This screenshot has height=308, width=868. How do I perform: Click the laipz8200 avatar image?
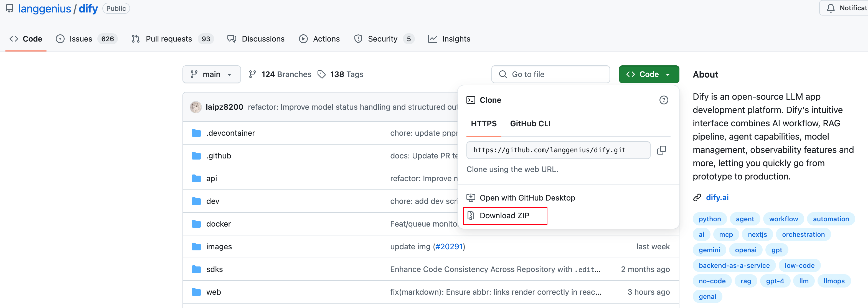[196, 107]
